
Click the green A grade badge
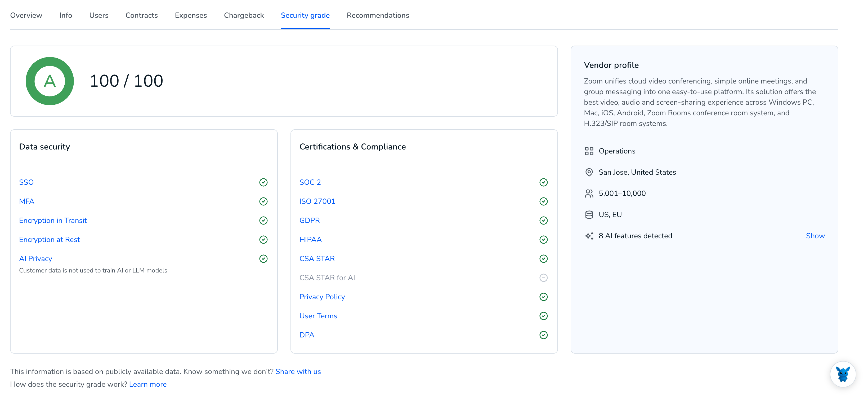[50, 81]
